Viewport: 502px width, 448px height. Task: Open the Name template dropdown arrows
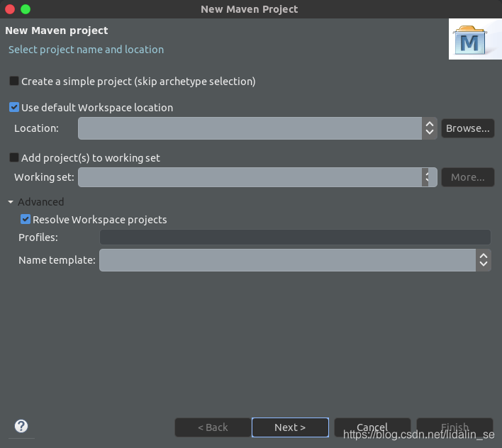point(484,260)
